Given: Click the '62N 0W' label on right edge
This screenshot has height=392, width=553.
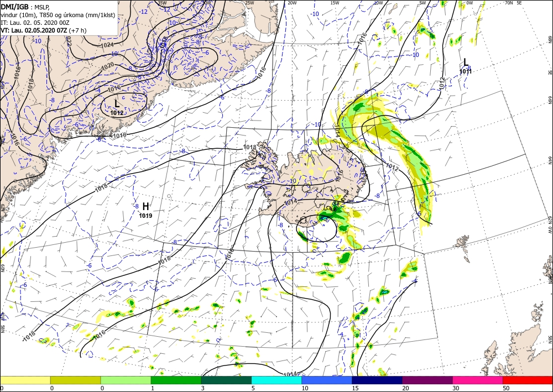Looking at the screenshot, I should pyautogui.click(x=550, y=226).
